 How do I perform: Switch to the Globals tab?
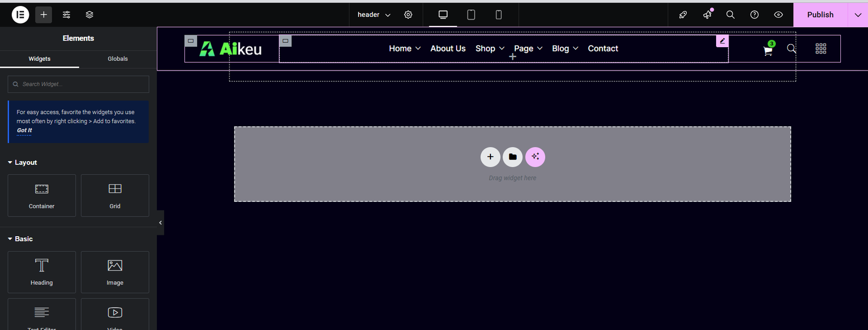118,59
